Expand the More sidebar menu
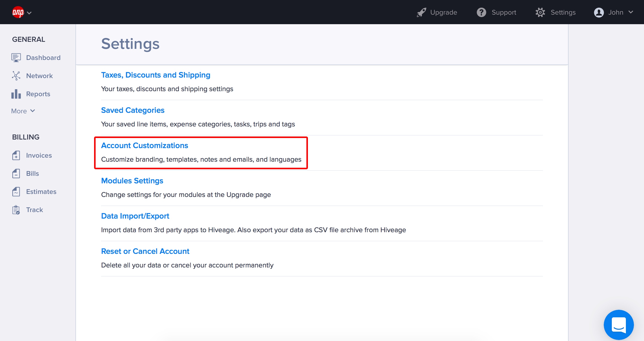Image resolution: width=644 pixels, height=341 pixels. (23, 111)
